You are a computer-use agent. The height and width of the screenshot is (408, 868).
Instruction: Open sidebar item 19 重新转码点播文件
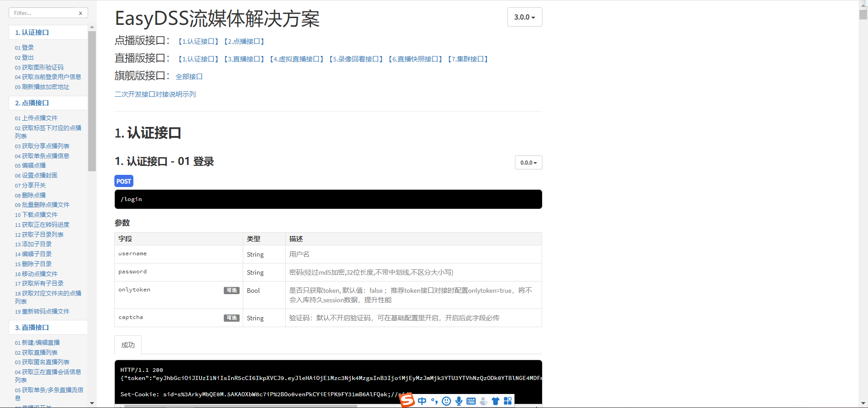(x=42, y=311)
